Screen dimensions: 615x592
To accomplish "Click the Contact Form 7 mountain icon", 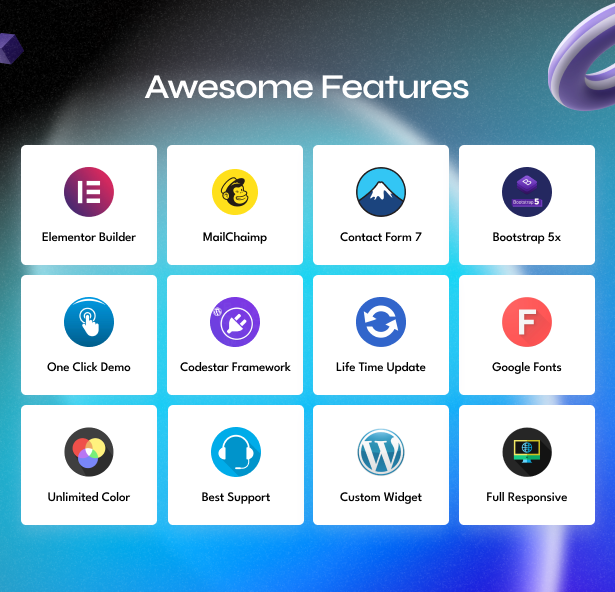I will pyautogui.click(x=381, y=192).
